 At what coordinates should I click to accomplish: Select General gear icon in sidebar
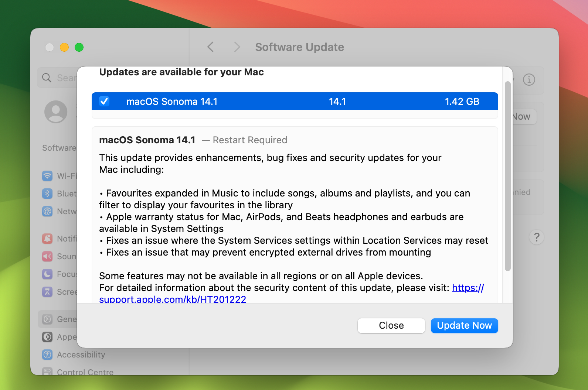(x=47, y=319)
